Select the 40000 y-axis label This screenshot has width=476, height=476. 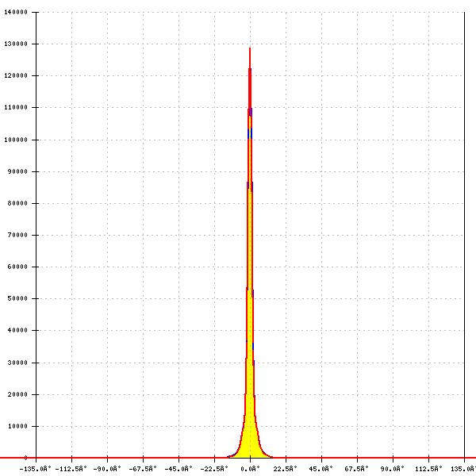(x=17, y=330)
